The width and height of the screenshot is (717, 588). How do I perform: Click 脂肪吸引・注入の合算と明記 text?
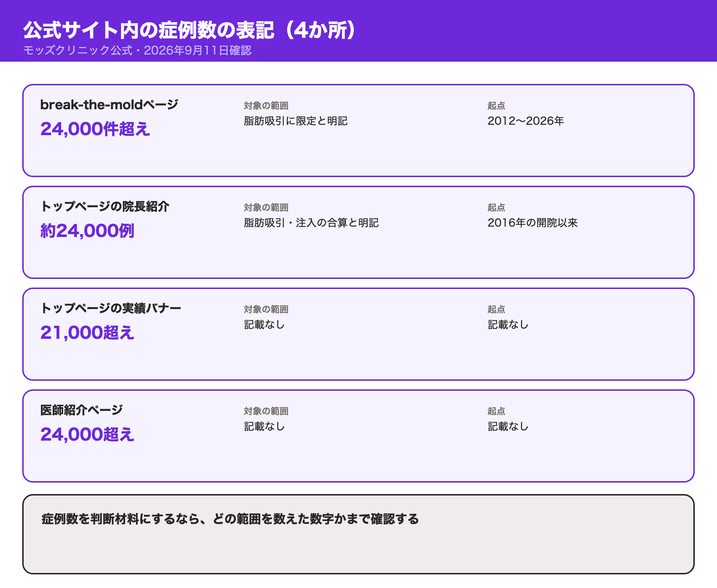click(x=311, y=223)
